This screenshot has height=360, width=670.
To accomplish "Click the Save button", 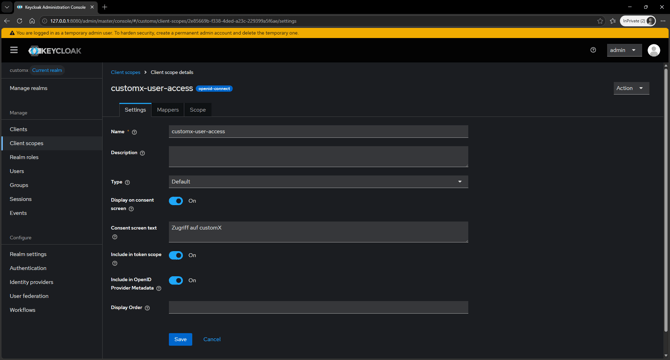I will click(x=180, y=339).
